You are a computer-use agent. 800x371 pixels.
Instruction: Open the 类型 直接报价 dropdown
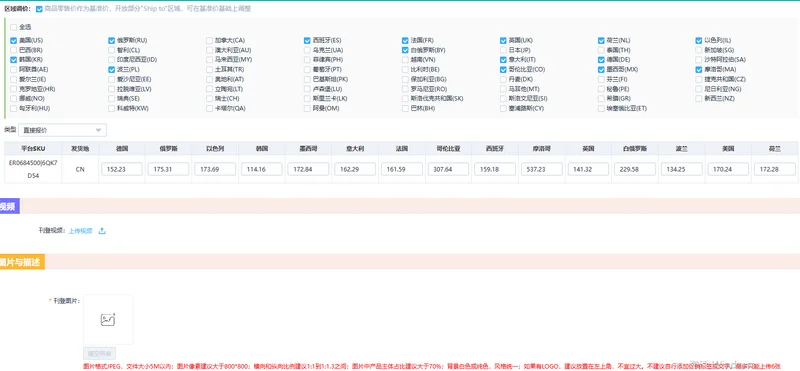(62, 130)
